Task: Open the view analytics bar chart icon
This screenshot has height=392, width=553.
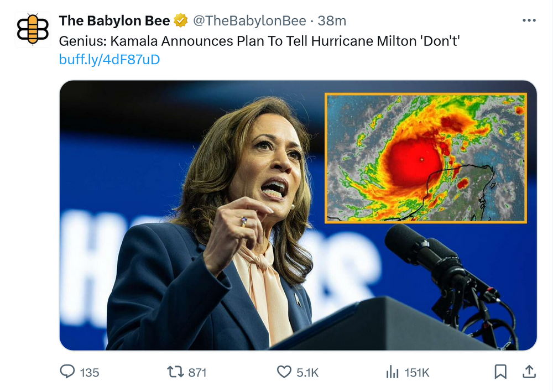Action: click(392, 372)
